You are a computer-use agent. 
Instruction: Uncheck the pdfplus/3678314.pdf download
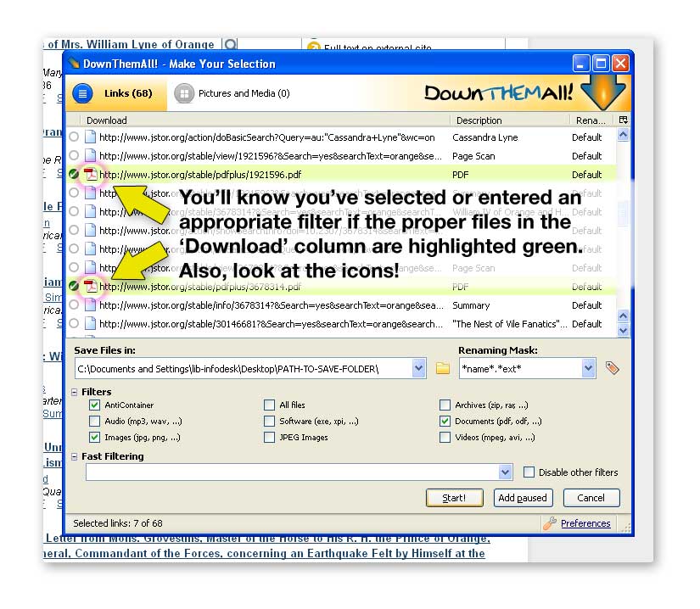coord(74,286)
